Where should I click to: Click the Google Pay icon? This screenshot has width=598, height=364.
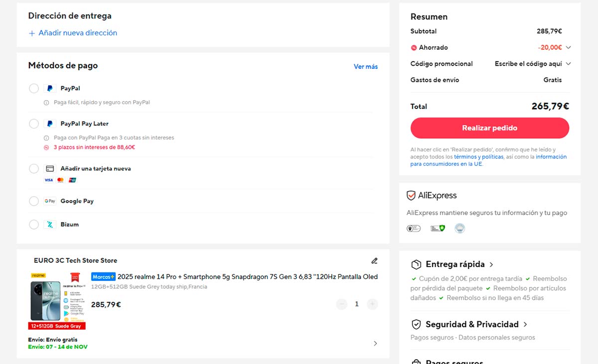[49, 201]
